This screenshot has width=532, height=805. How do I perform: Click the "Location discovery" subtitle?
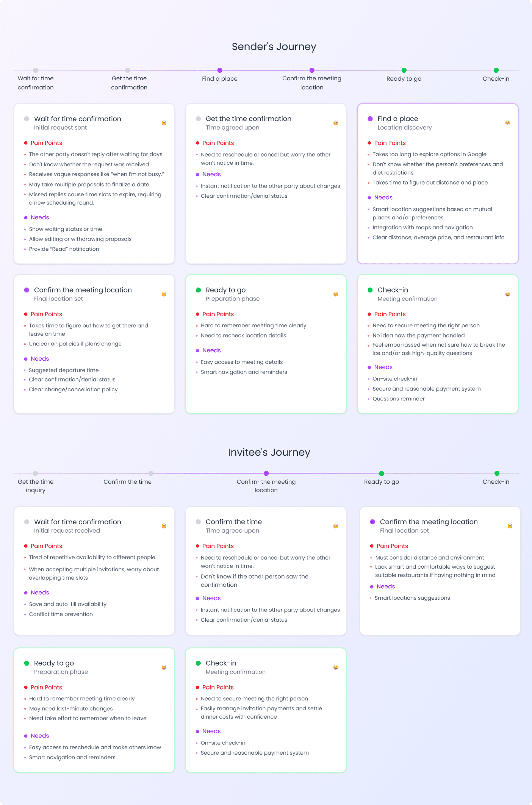pyautogui.click(x=405, y=128)
